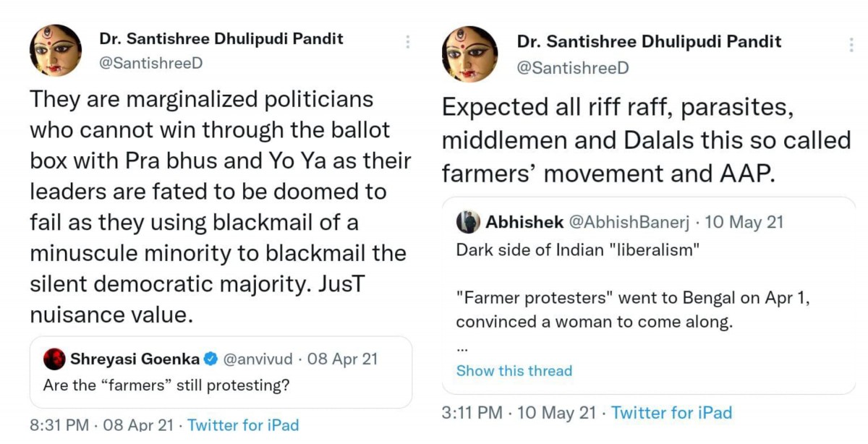Image resolution: width=868 pixels, height=444 pixels.
Task: Click the 3:11 PM timestamp
Action: coord(472,413)
